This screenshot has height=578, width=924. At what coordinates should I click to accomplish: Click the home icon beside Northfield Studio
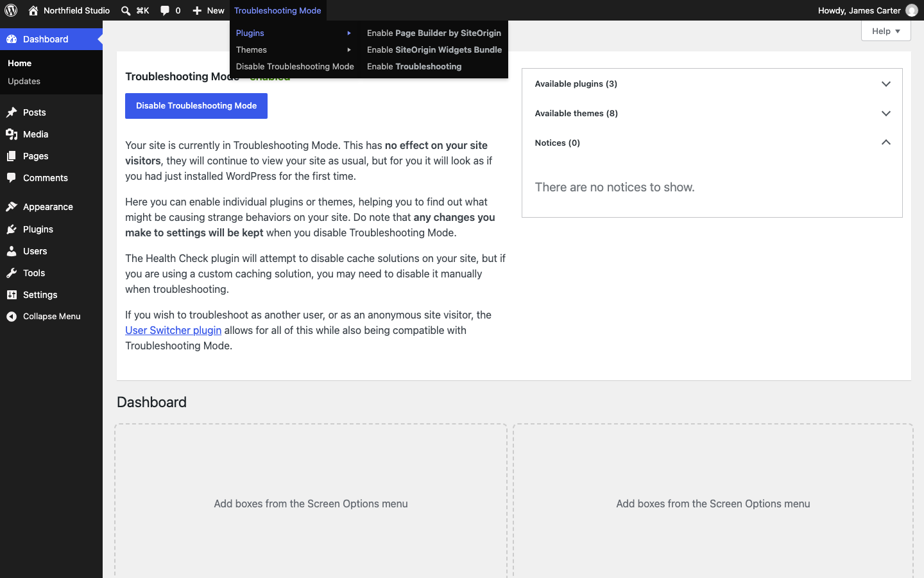click(x=33, y=10)
